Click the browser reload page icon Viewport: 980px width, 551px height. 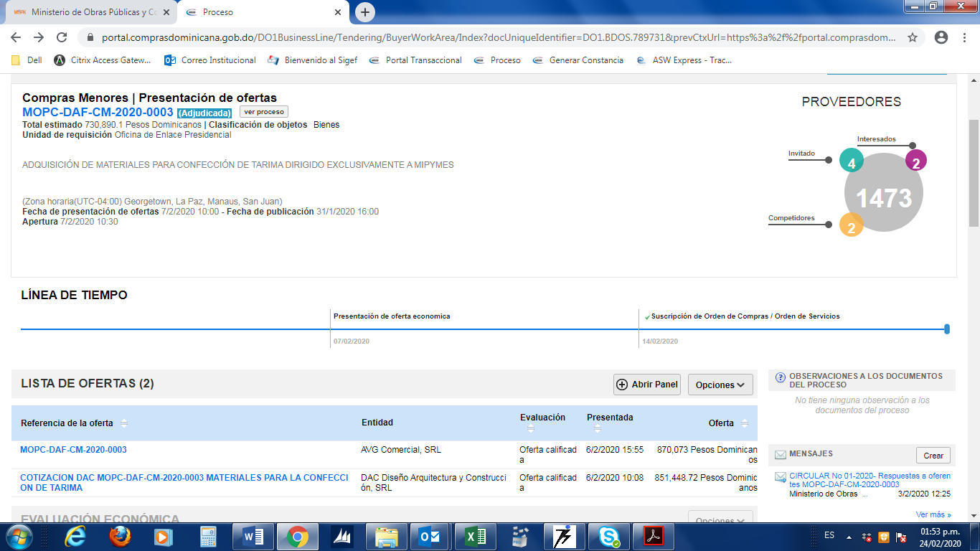pyautogui.click(x=62, y=37)
